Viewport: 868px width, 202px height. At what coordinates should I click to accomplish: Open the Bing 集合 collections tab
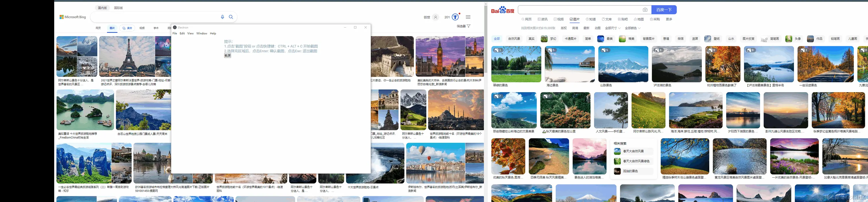(127, 28)
